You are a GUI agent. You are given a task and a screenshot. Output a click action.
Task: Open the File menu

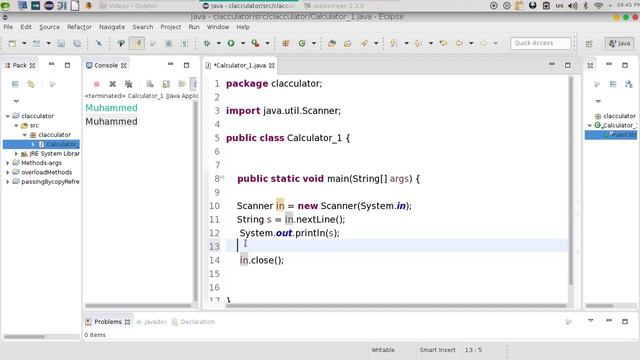(8, 27)
